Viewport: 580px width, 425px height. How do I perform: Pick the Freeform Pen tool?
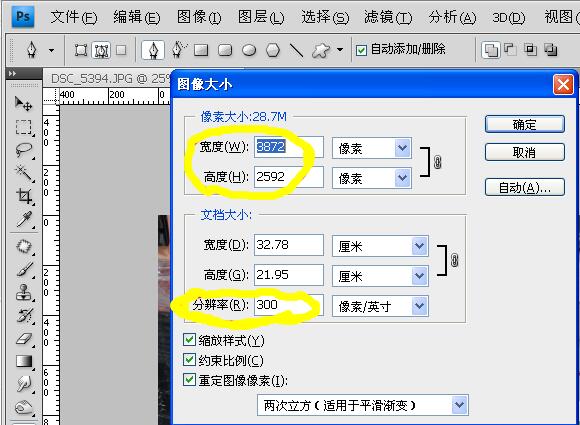pos(179,50)
